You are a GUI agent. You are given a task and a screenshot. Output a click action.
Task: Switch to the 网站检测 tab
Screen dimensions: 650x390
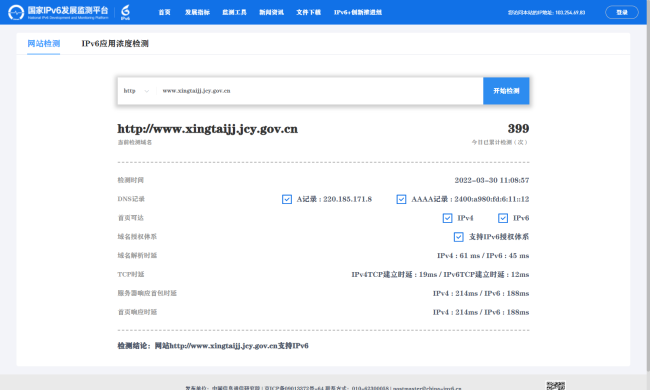tap(44, 44)
